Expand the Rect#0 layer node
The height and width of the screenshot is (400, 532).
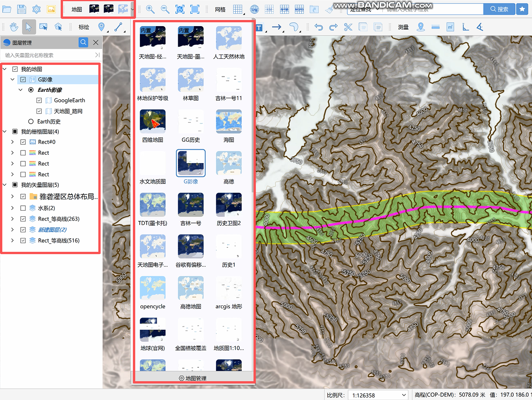tap(13, 142)
